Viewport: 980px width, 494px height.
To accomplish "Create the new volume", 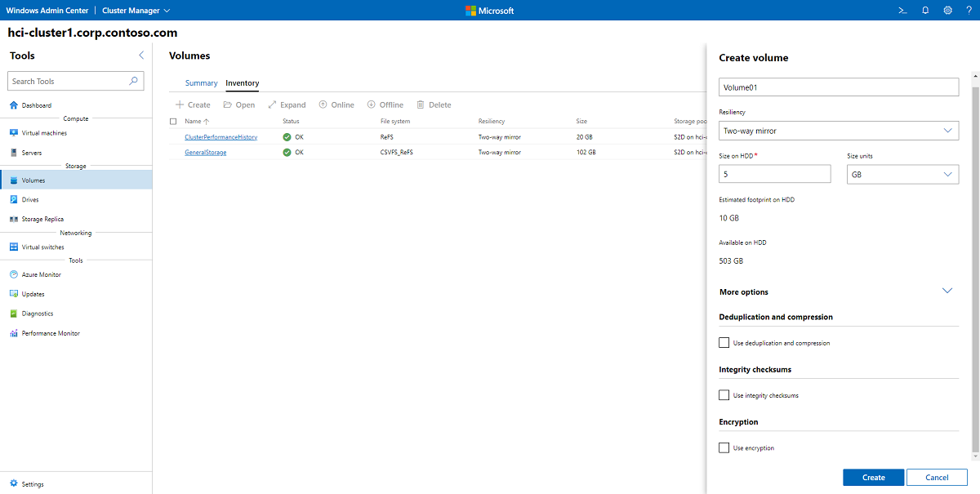I will 873,477.
